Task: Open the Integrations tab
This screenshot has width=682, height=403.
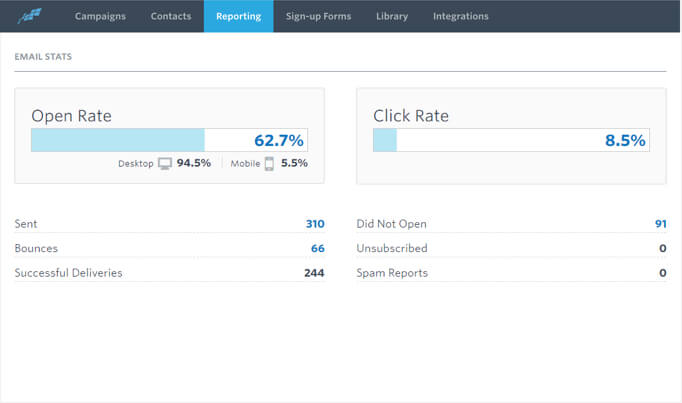Action: point(461,16)
